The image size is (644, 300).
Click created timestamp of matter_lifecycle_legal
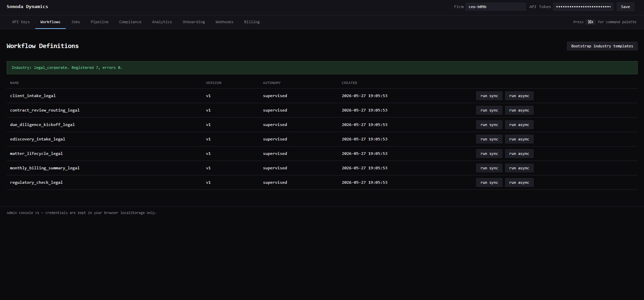point(364,154)
